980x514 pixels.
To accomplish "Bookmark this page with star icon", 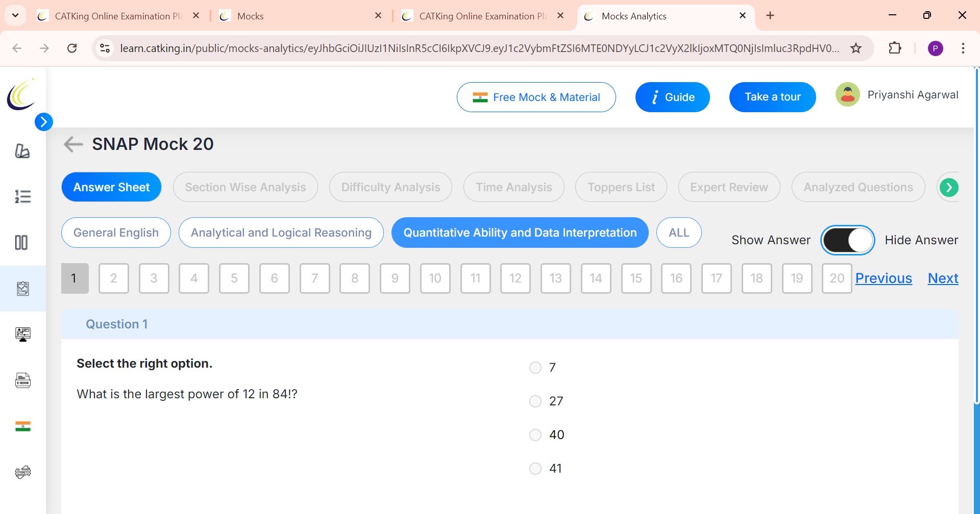I will 856,48.
